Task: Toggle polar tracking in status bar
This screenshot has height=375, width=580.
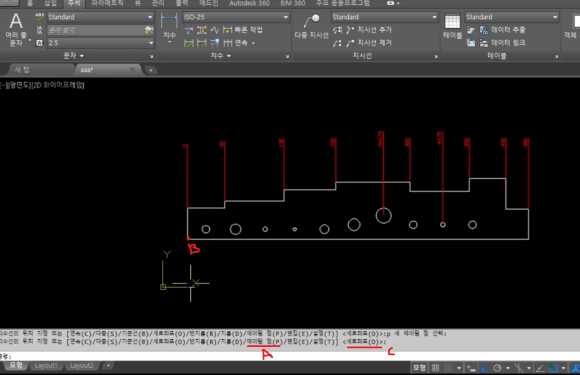Action: click(498, 368)
